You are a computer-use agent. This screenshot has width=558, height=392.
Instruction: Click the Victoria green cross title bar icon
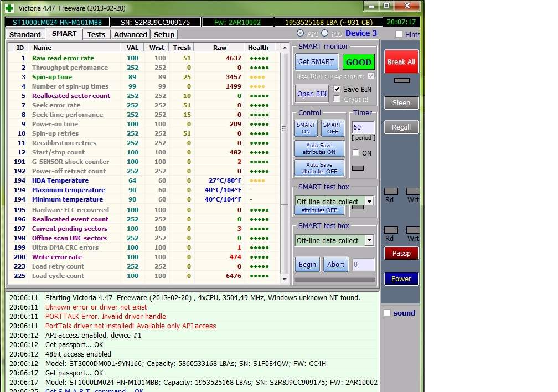click(9, 8)
